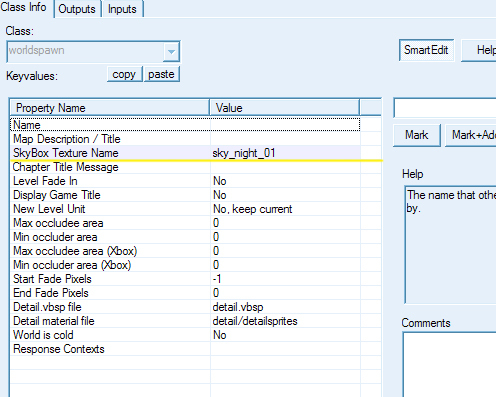Toggle the SmartEdit button
This screenshot has height=397, width=496.
426,50
